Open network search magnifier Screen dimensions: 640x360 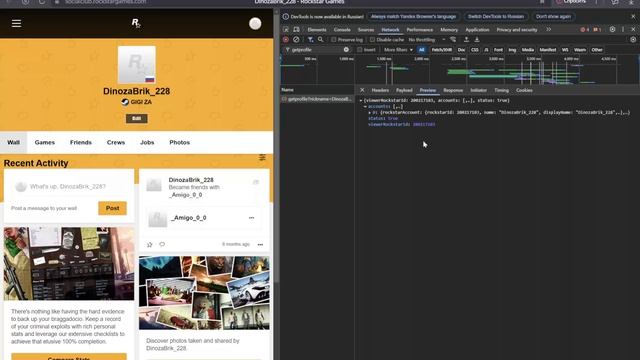click(x=321, y=40)
